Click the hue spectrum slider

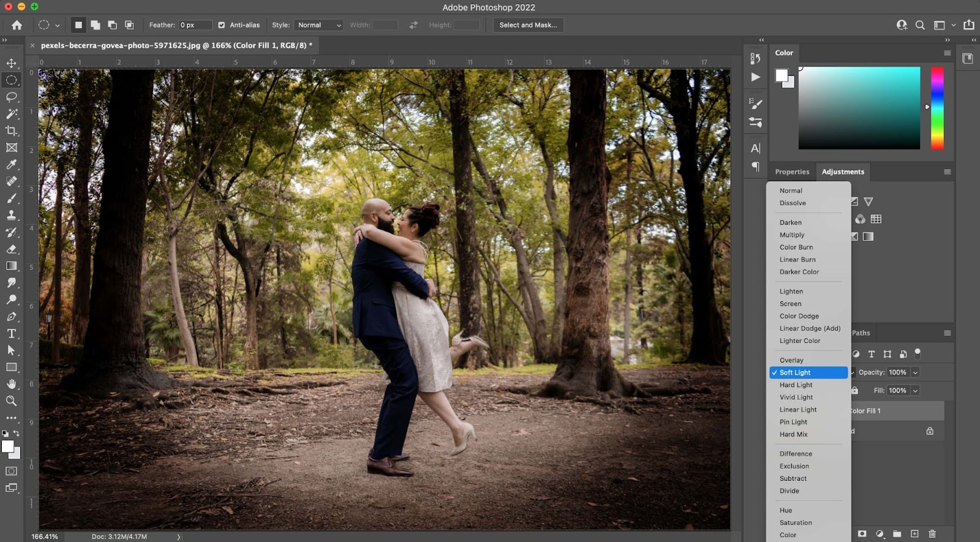pos(937,108)
